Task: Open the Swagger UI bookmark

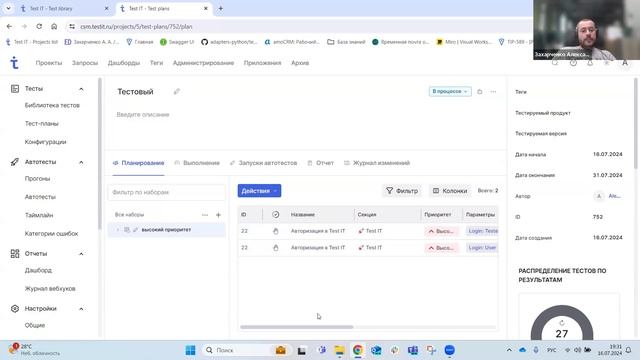Action: 177,42
